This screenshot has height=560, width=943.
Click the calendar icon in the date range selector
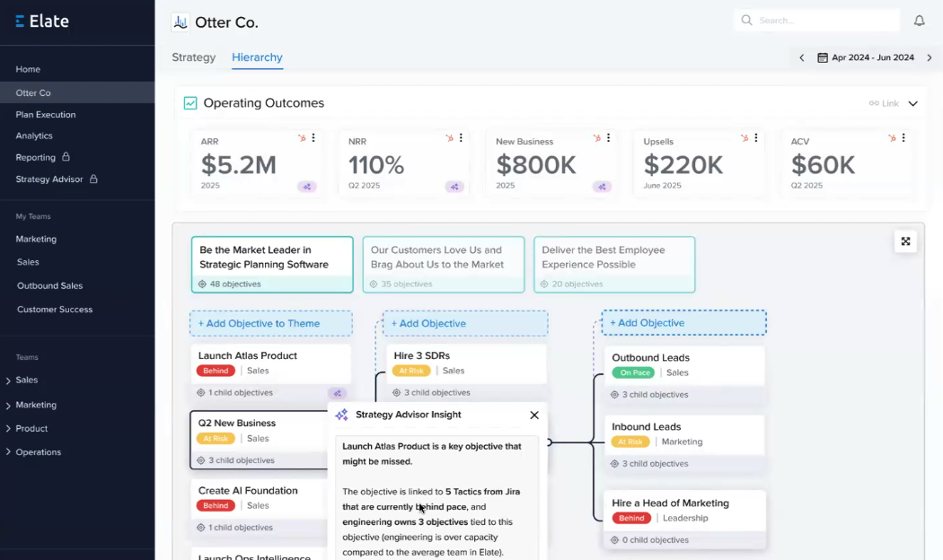coord(824,57)
